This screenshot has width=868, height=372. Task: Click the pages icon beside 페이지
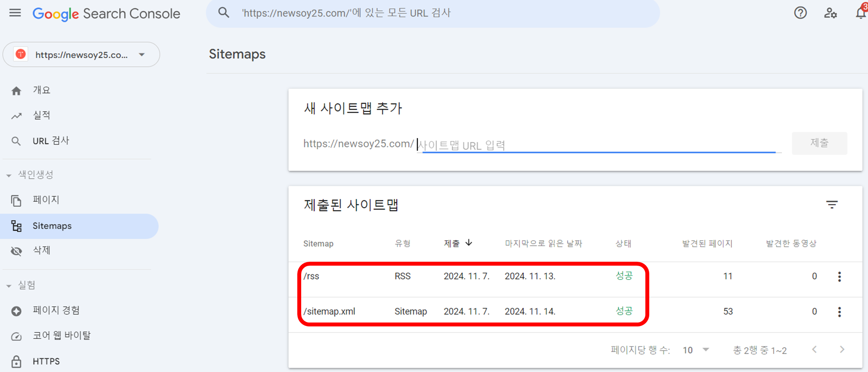click(x=16, y=201)
